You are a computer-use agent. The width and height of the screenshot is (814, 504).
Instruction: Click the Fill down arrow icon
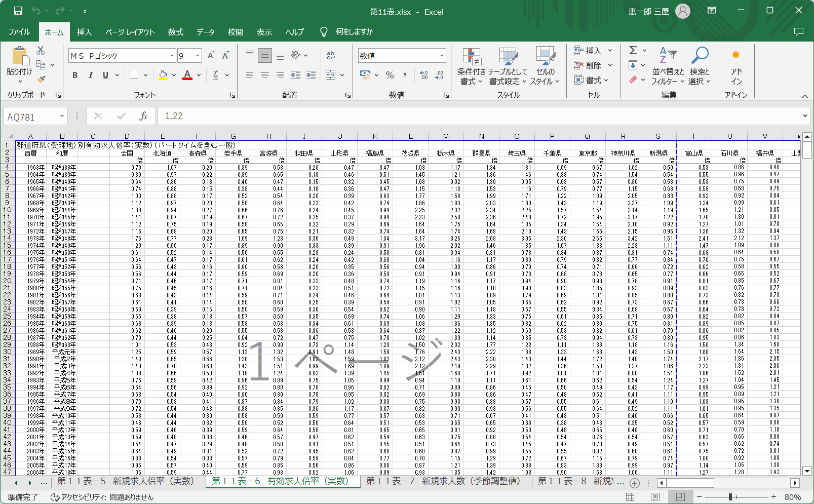click(x=633, y=65)
